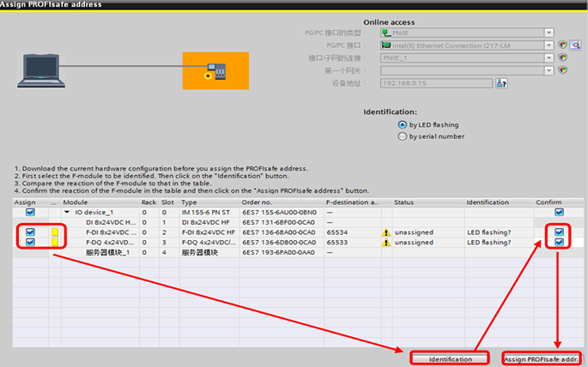Click the Type column header
The image size is (588, 367).
tap(189, 202)
